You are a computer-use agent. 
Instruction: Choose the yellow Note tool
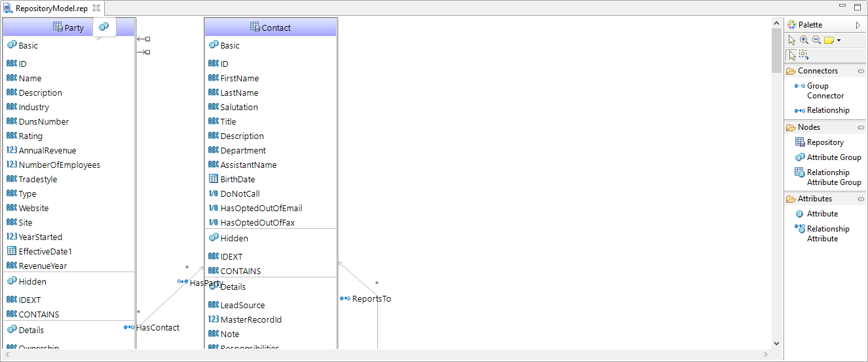[829, 40]
